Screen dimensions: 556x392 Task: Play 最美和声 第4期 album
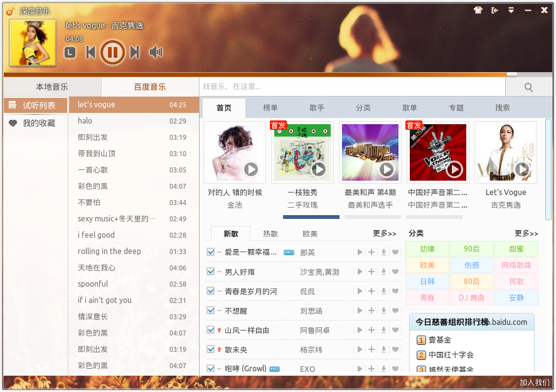387,169
